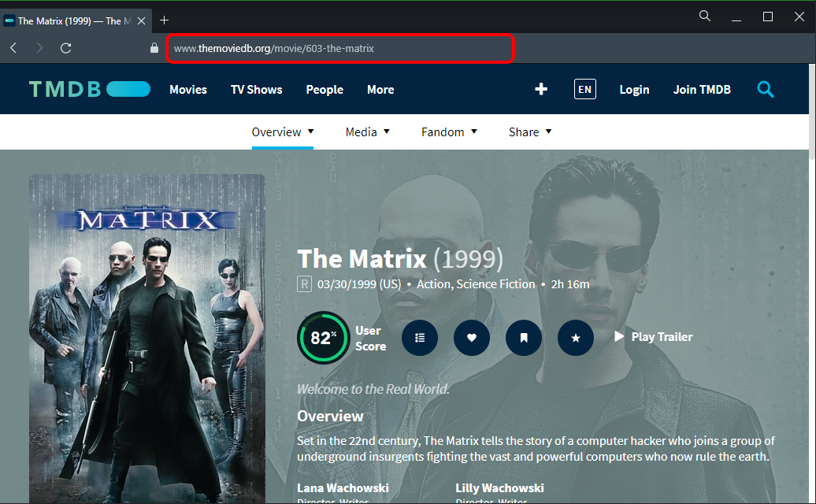
Task: Click Join TMDB link
Action: coord(702,90)
